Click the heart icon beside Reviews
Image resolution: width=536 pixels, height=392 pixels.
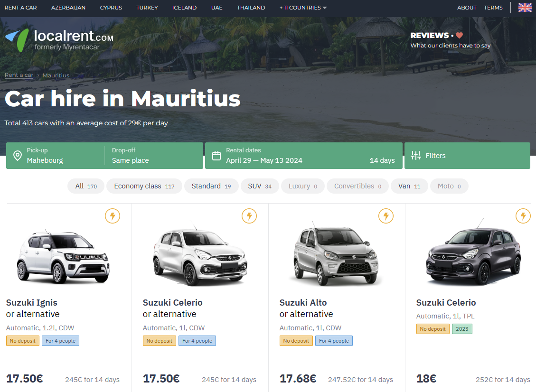pos(459,36)
